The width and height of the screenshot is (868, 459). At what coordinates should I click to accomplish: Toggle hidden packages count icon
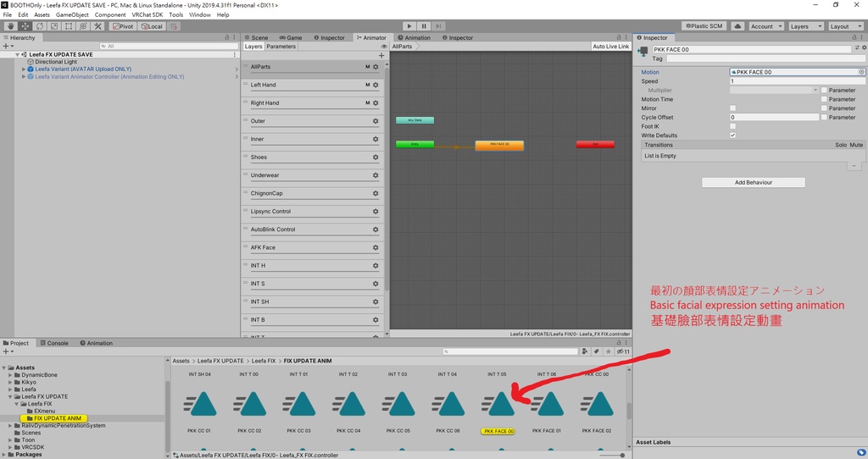coord(623,351)
